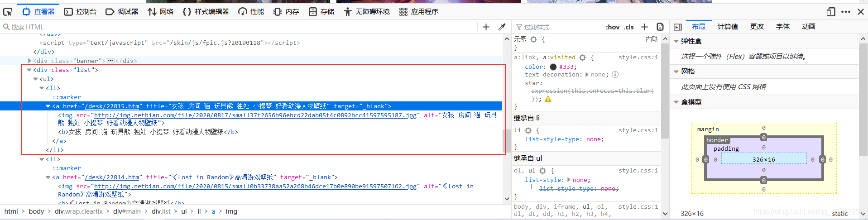
Task: Expand list-style shorthand arrow
Action: tap(569, 180)
